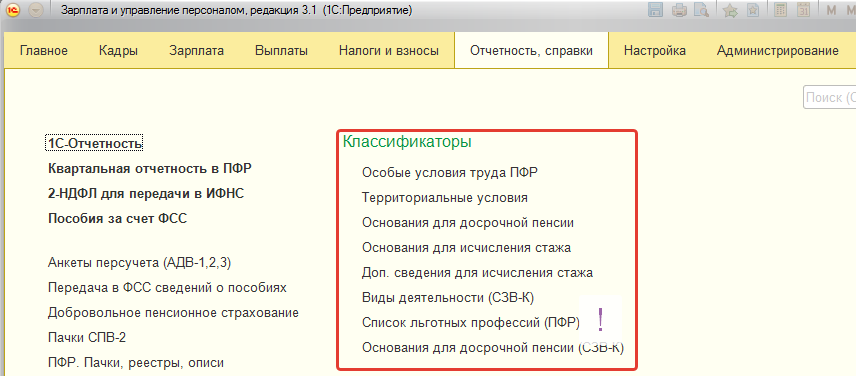Viewport: 856px width, 376px height.
Task: Open the Кадры section tab
Action: pyautogui.click(x=118, y=51)
